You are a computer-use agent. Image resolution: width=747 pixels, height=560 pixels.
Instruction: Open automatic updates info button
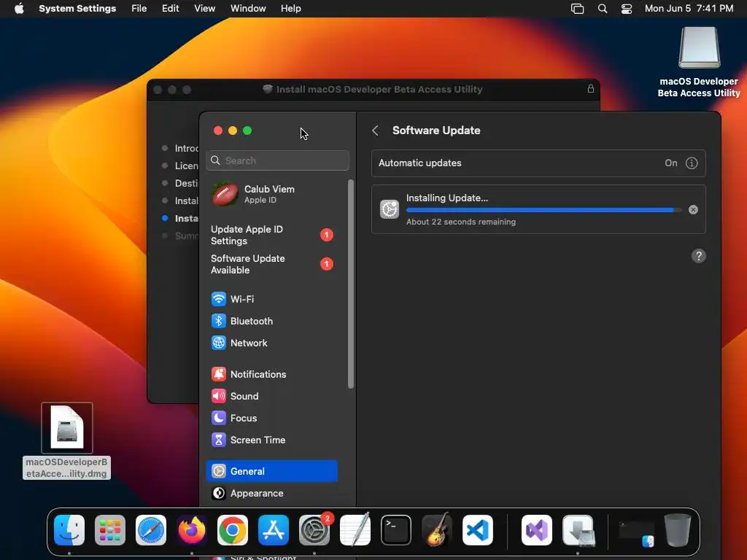tap(692, 163)
